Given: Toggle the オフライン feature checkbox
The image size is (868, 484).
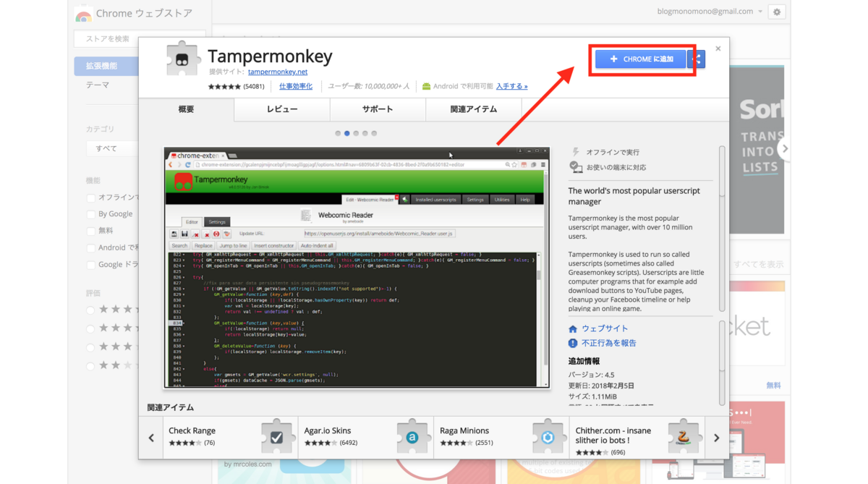Looking at the screenshot, I should pyautogui.click(x=91, y=198).
